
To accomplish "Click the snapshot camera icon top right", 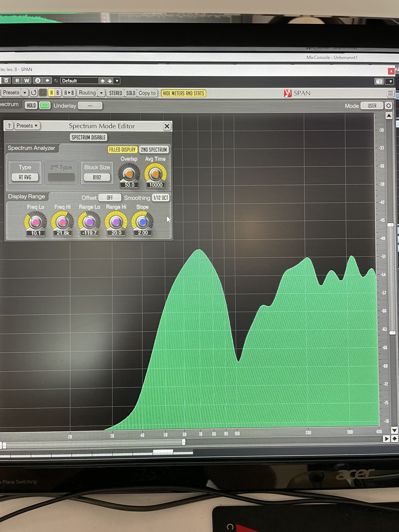I will 379,81.
